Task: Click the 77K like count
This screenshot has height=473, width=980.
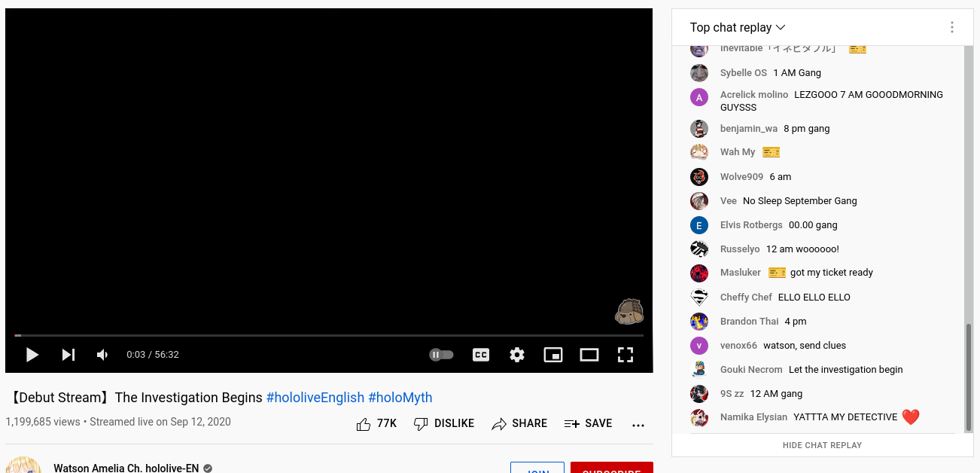Action: tap(387, 424)
